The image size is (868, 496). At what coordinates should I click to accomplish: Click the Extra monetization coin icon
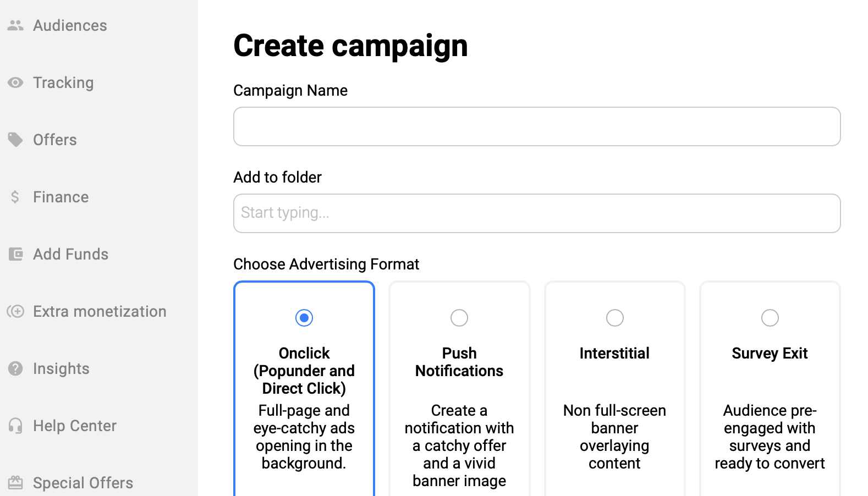tap(15, 311)
